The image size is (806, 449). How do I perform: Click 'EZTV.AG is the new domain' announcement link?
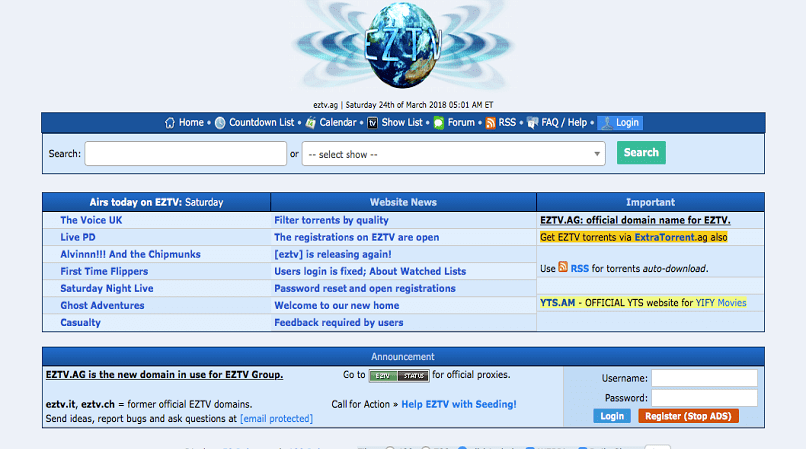point(164,374)
